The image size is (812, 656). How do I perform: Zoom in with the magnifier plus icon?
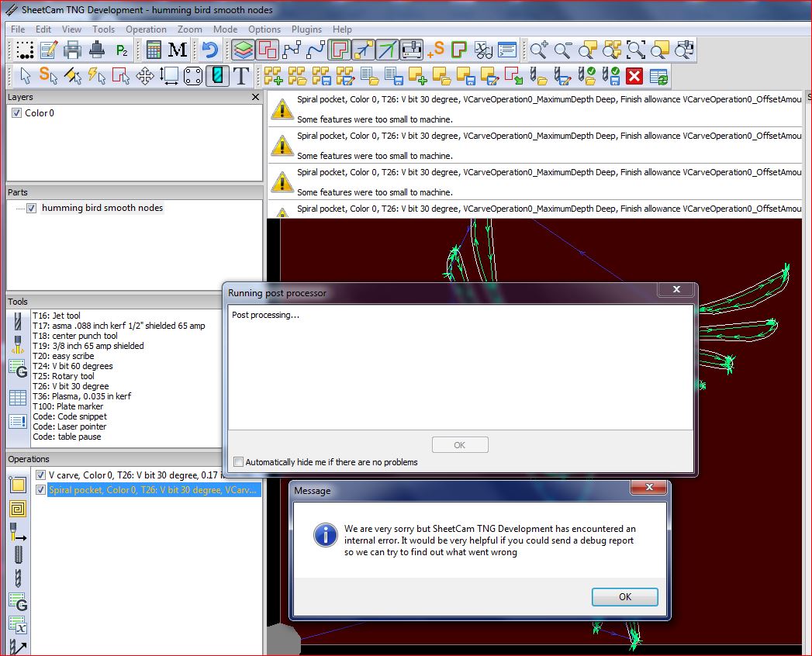pyautogui.click(x=538, y=50)
